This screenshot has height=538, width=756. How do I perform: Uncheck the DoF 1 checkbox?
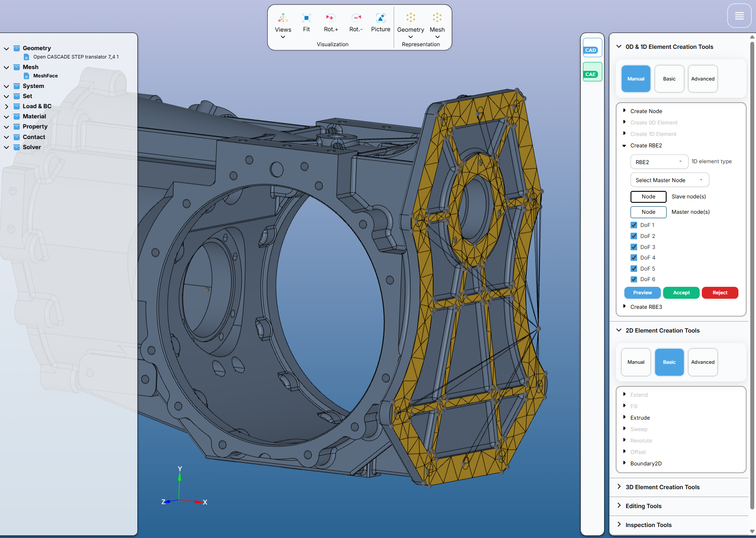[634, 225]
